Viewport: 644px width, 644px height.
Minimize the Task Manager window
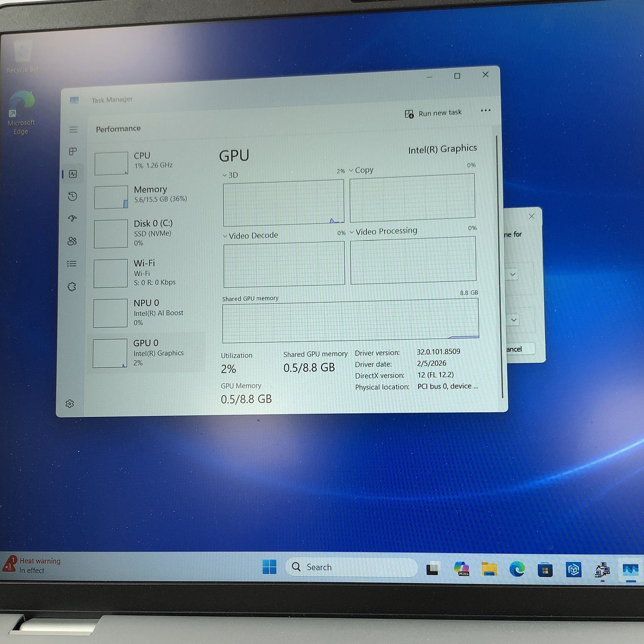(x=429, y=77)
